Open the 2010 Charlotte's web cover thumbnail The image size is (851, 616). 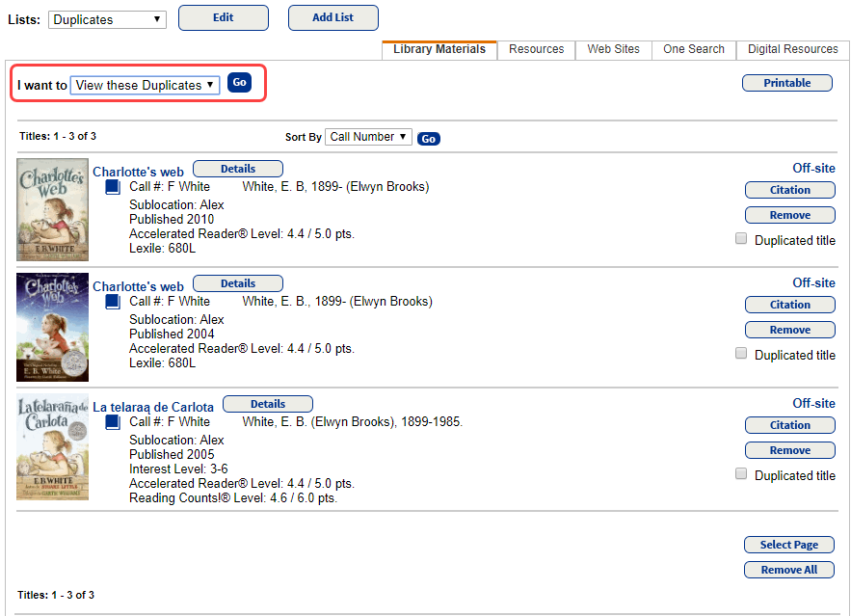[x=53, y=209]
